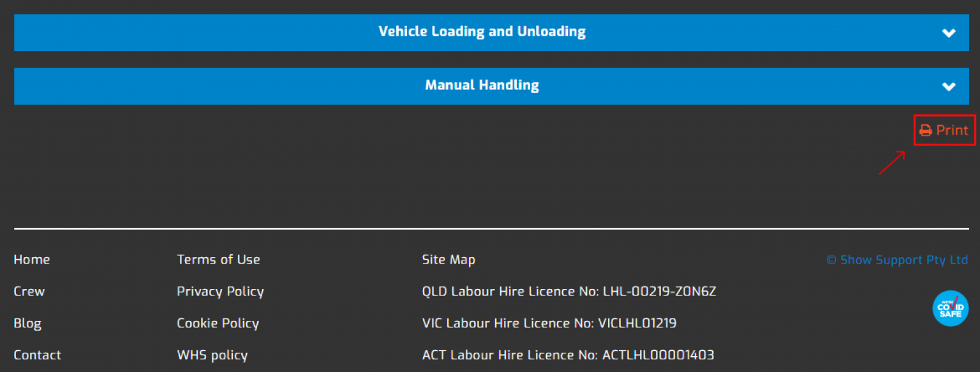Open the Vehicle Loading and Unloading heading
980x372 pixels.
tap(482, 32)
